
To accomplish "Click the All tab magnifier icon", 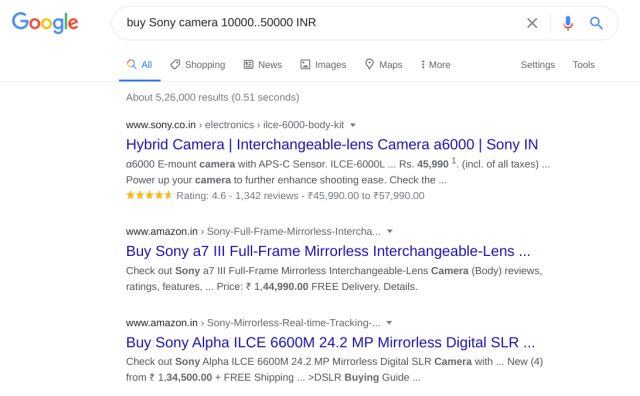I will coord(131,64).
